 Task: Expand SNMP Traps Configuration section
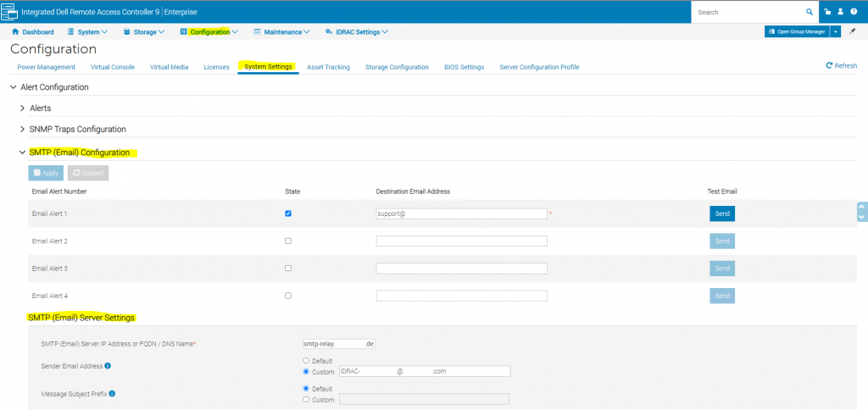point(23,129)
